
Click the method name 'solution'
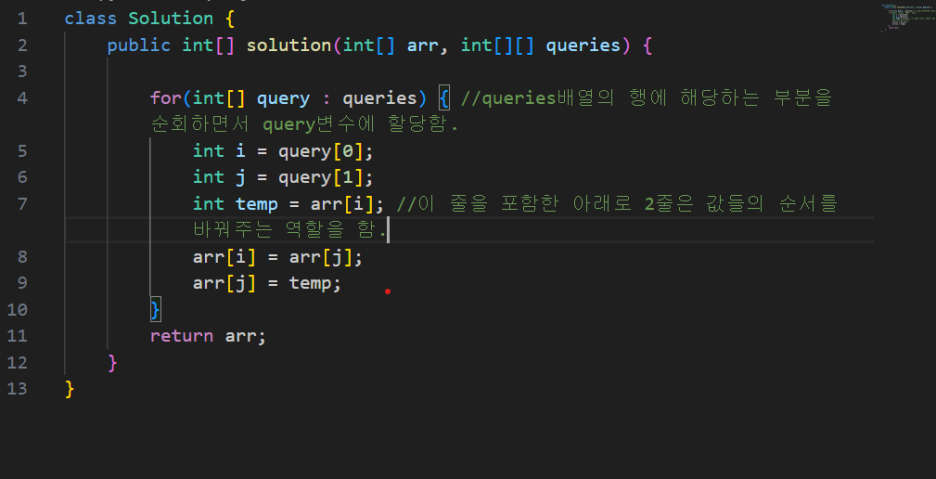coord(288,45)
